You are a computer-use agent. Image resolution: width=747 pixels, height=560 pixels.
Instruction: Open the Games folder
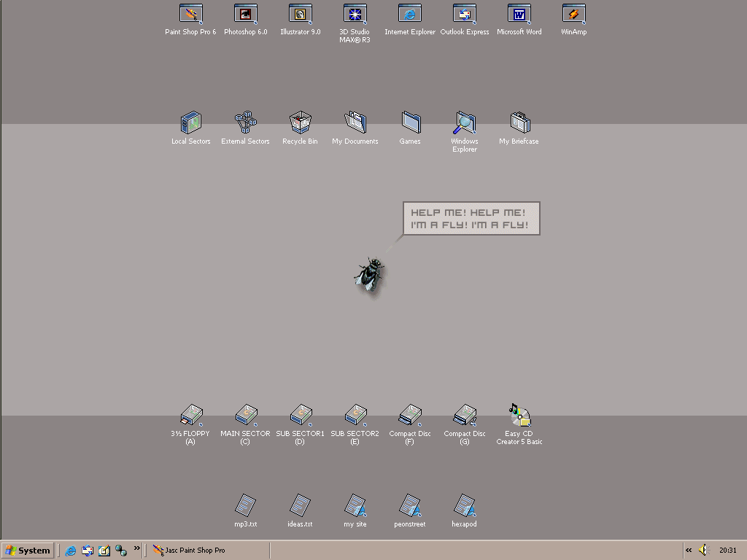(x=410, y=122)
